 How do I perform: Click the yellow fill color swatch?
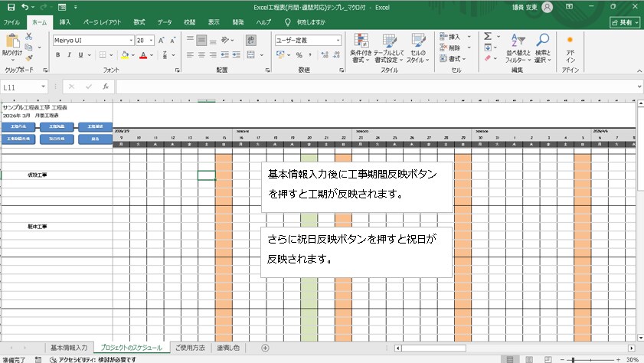[125, 55]
